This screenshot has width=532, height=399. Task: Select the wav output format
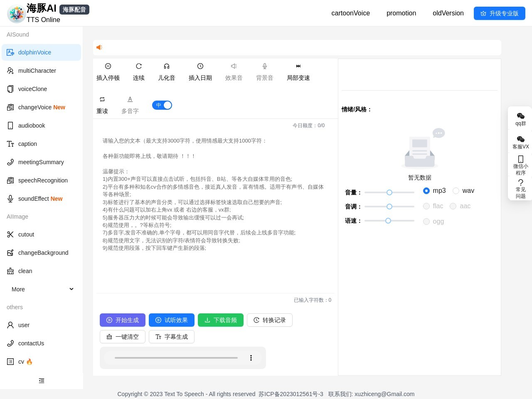pyautogui.click(x=456, y=190)
